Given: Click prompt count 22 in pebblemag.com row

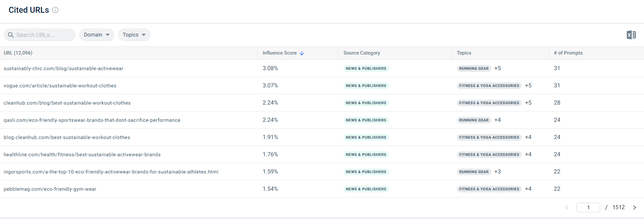Looking at the screenshot, I should coord(557,189).
